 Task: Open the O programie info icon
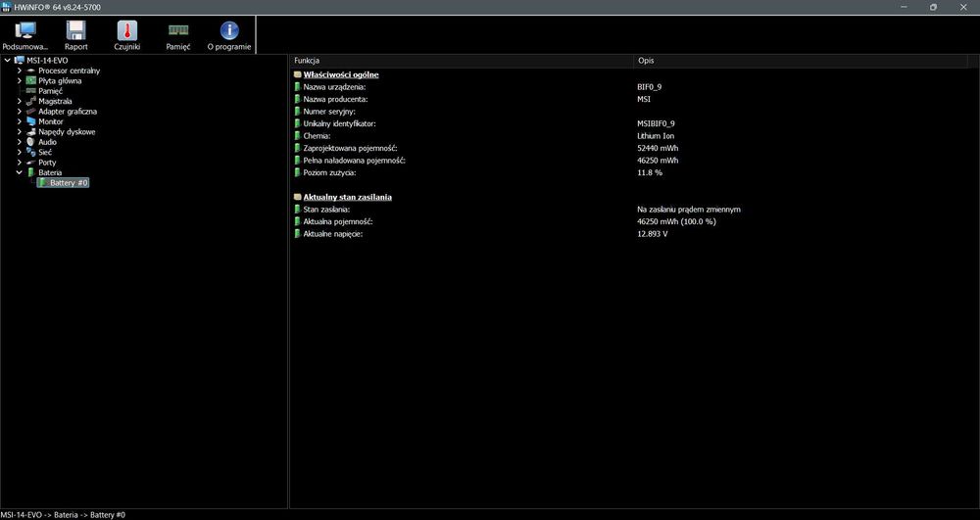[x=229, y=30]
